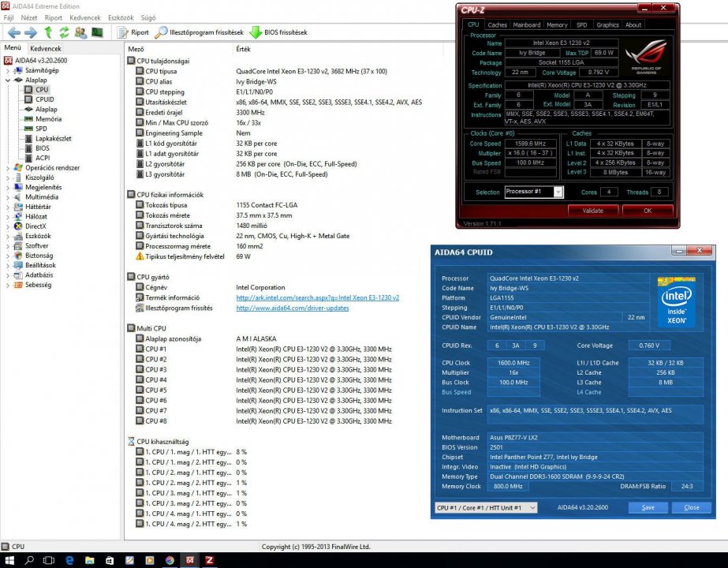Image resolution: width=728 pixels, height=568 pixels.
Task: Open the Eszközök menu
Action: point(121,17)
